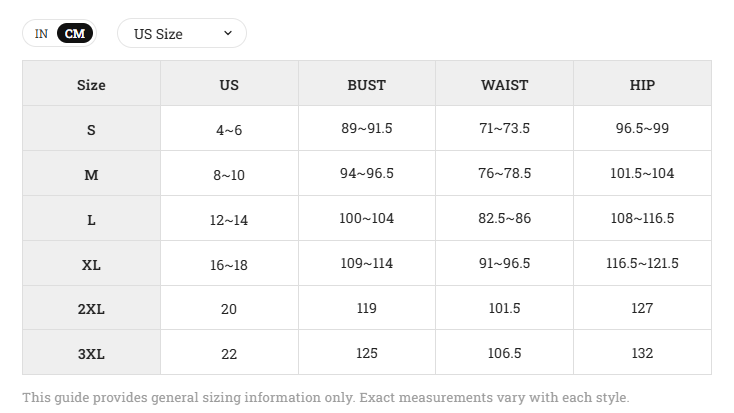734x413 pixels.
Task: Click the US column header
Action: (229, 85)
